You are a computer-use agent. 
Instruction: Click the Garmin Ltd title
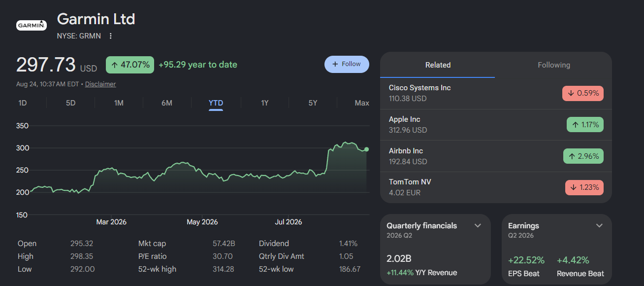coord(96,19)
